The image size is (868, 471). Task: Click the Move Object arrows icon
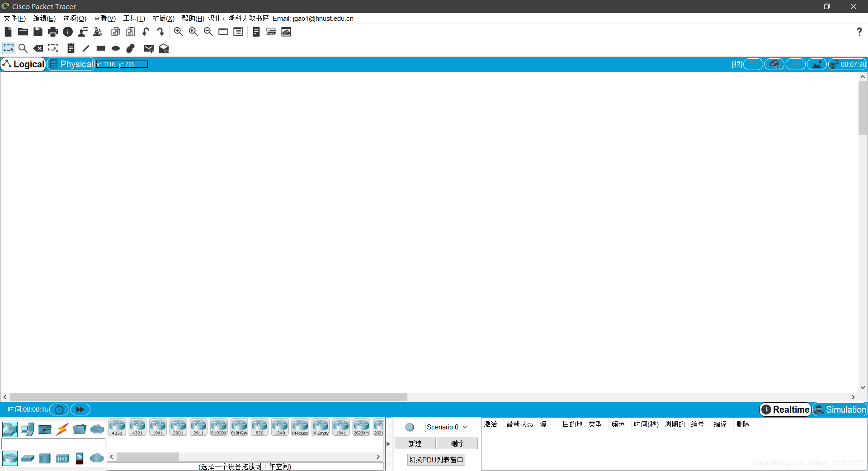pyautogui.click(x=796, y=64)
